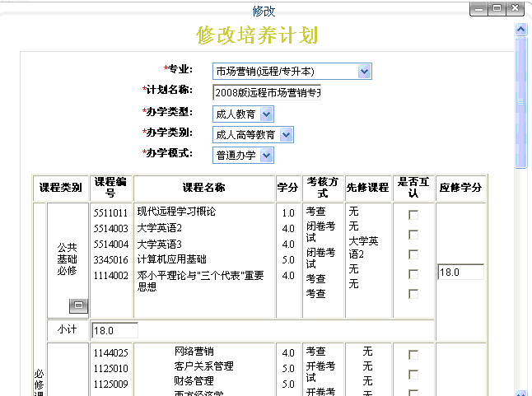Select course name 现代远程学习概论
Screen dimensions: 532x396
(176, 212)
